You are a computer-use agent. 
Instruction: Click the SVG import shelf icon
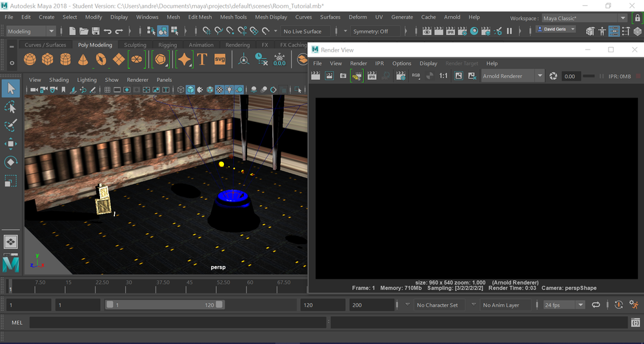coord(220,59)
